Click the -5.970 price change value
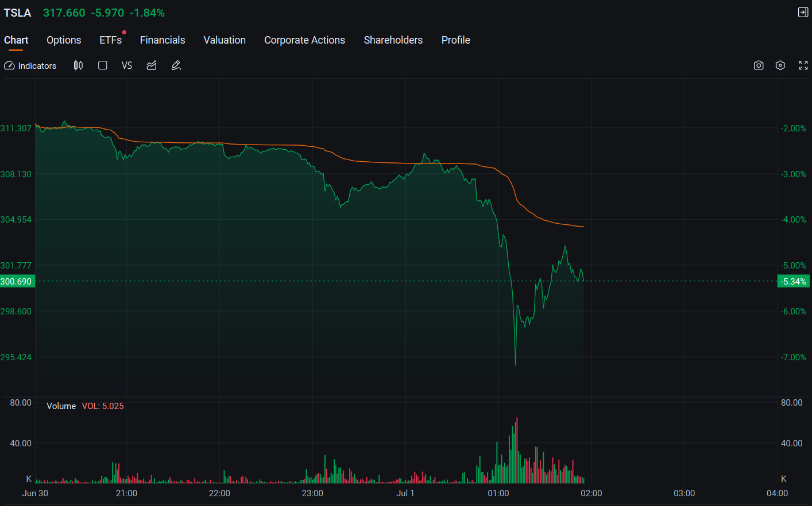812x506 pixels. click(x=107, y=13)
